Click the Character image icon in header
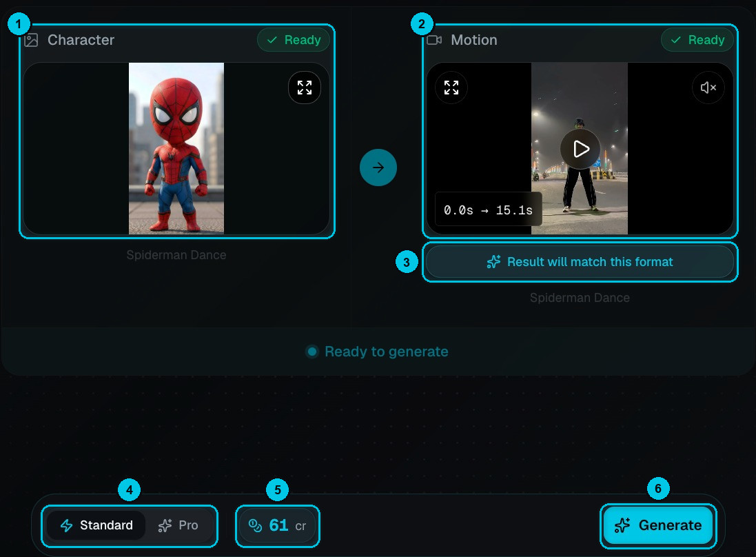 pyautogui.click(x=31, y=40)
